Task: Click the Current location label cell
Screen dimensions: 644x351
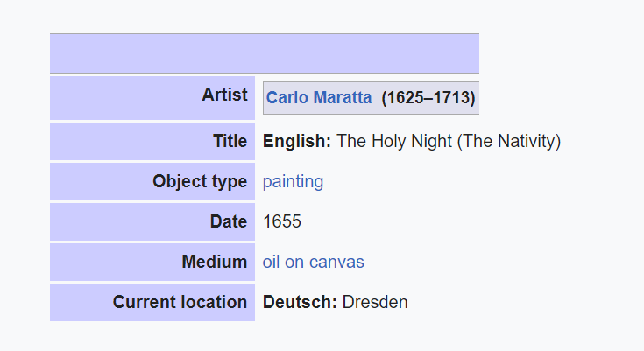Action: point(152,302)
